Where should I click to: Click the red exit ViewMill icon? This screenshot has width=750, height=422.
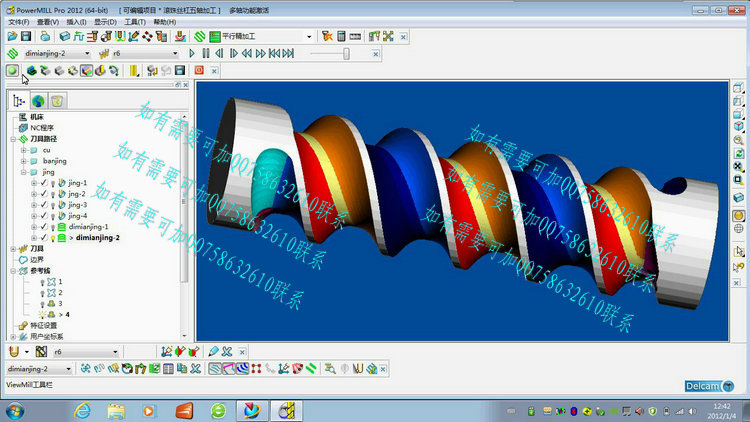199,70
